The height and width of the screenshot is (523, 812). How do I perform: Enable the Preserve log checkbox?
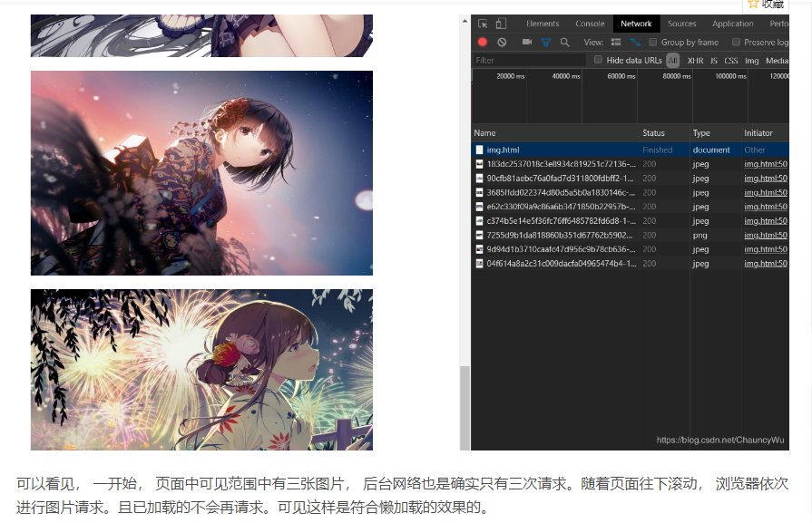pyautogui.click(x=736, y=42)
